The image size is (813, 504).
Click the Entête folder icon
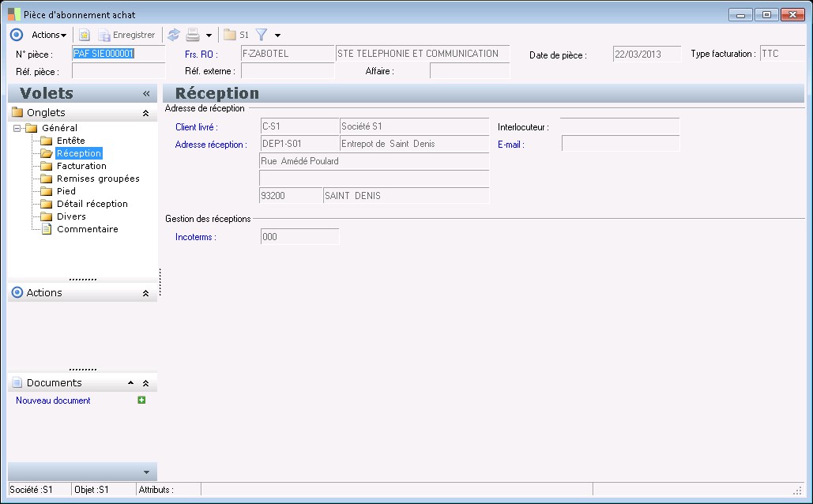point(46,141)
